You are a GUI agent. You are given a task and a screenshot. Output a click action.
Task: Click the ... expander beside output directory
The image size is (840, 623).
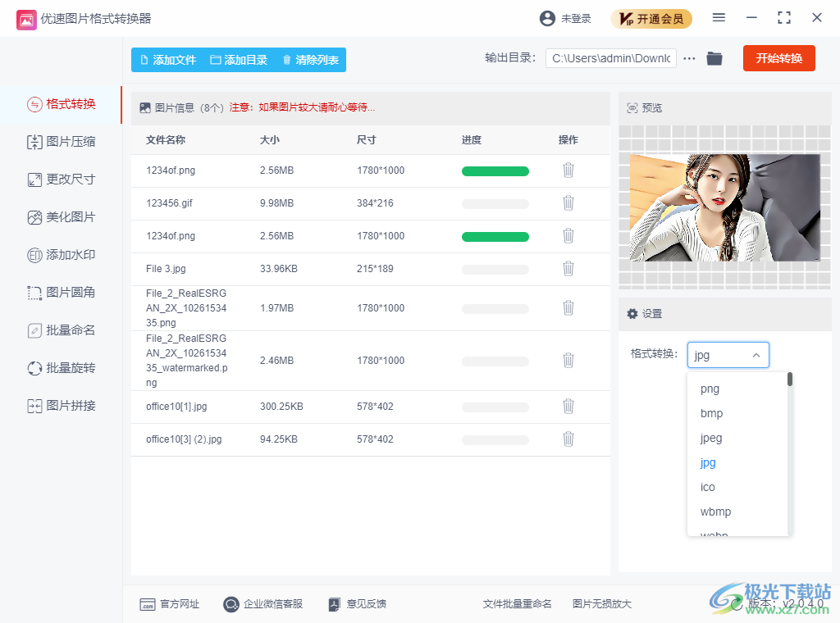[688, 58]
